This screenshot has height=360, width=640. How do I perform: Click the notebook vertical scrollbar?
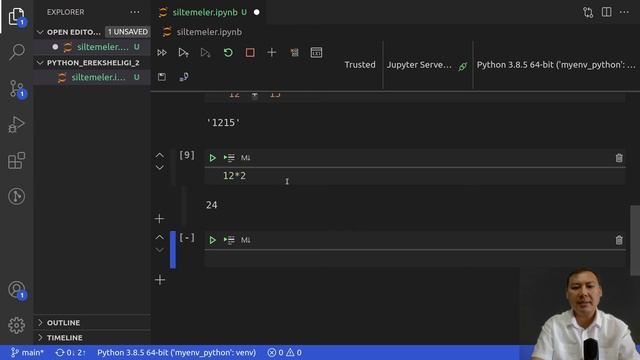pyautogui.click(x=635, y=241)
